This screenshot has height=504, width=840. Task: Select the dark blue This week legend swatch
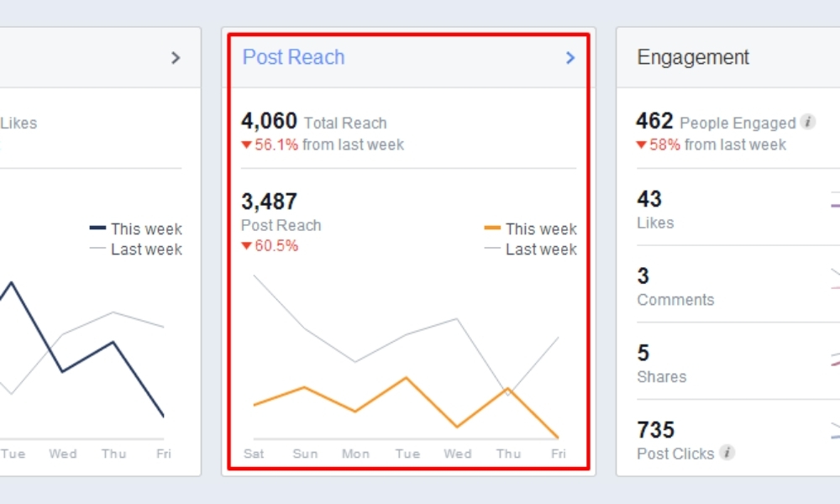tap(97, 228)
